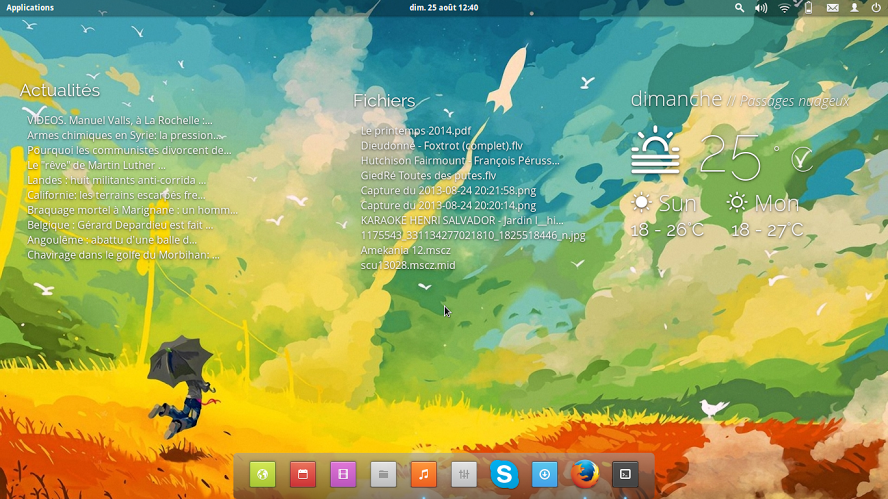This screenshot has width=888, height=499.
Task: Click the Fichiers widget heading
Action: click(384, 100)
